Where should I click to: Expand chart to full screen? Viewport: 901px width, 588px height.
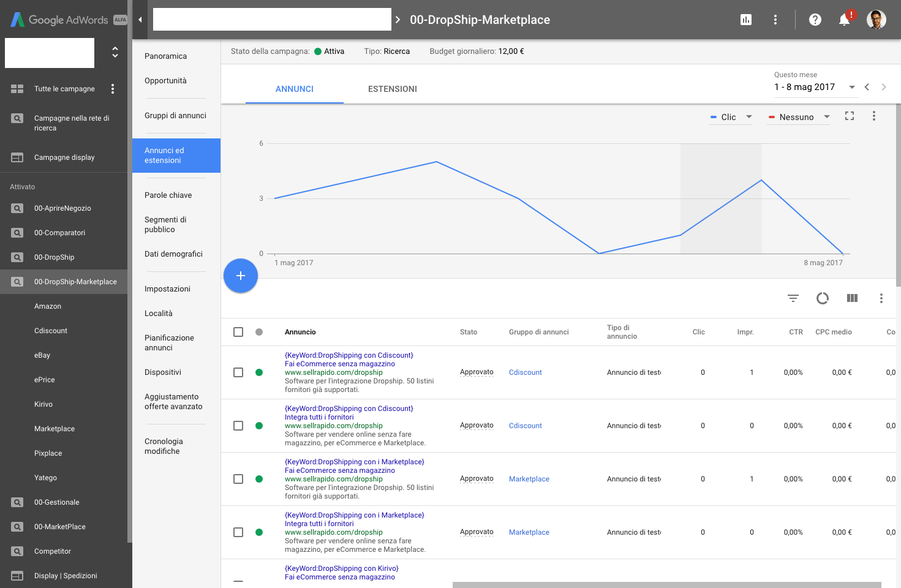coord(850,116)
